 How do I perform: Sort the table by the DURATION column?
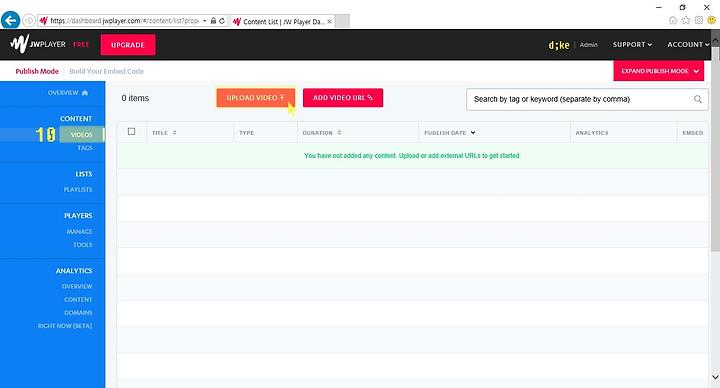point(322,133)
